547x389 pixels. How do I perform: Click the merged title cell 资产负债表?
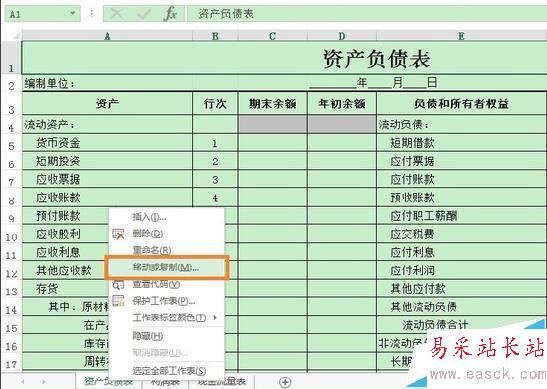(x=284, y=58)
